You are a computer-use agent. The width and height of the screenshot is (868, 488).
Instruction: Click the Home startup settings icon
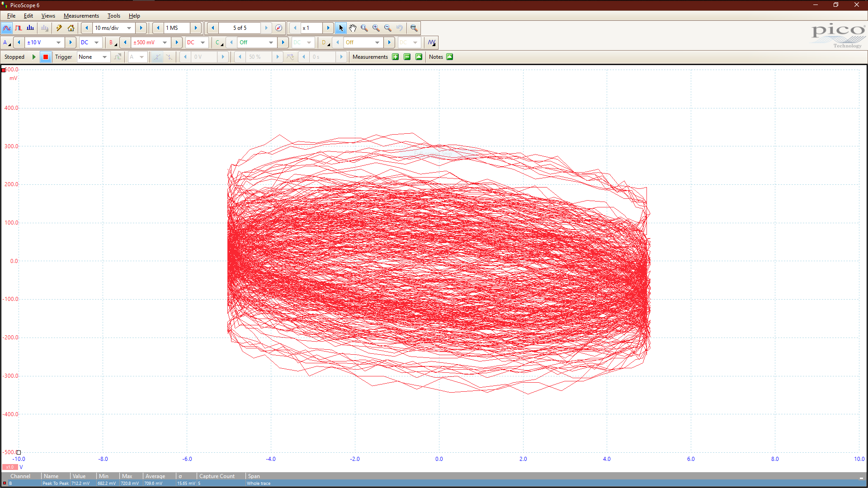(71, 28)
